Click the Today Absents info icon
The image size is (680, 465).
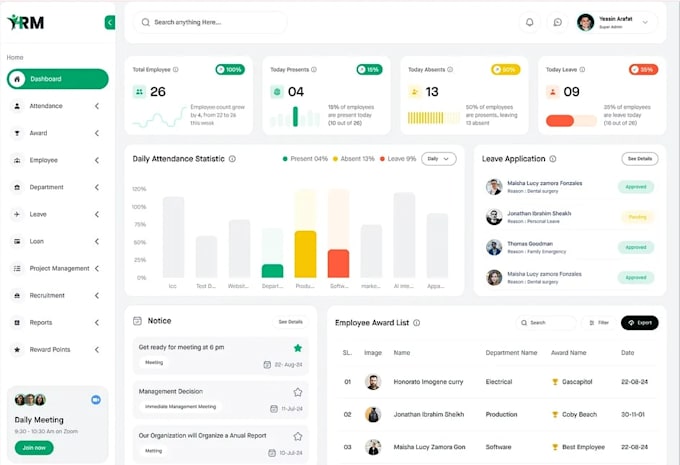(450, 69)
